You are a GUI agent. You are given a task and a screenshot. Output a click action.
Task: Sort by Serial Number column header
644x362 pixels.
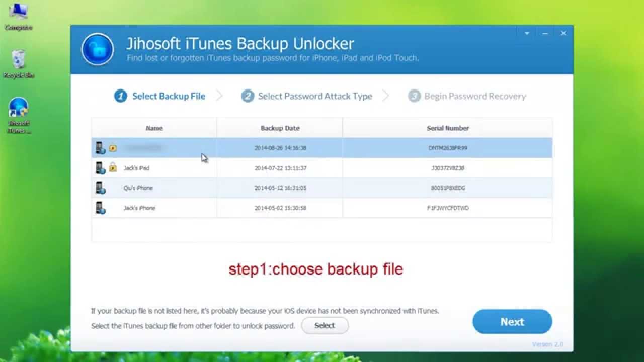click(x=447, y=128)
